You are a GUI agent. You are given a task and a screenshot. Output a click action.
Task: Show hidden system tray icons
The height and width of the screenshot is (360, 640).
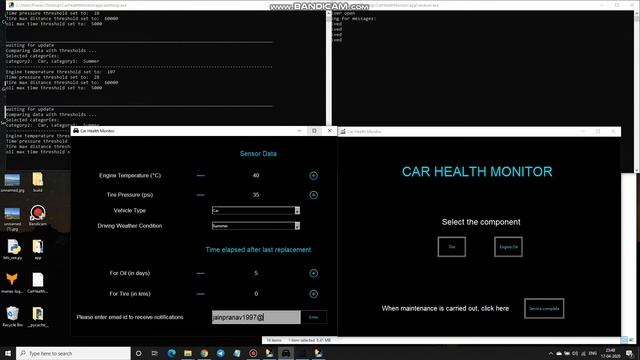(551, 353)
